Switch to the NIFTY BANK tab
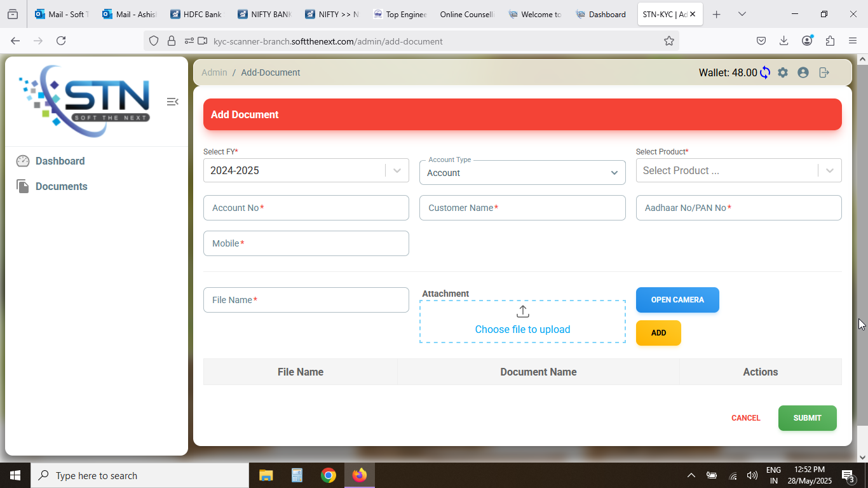 click(x=264, y=14)
